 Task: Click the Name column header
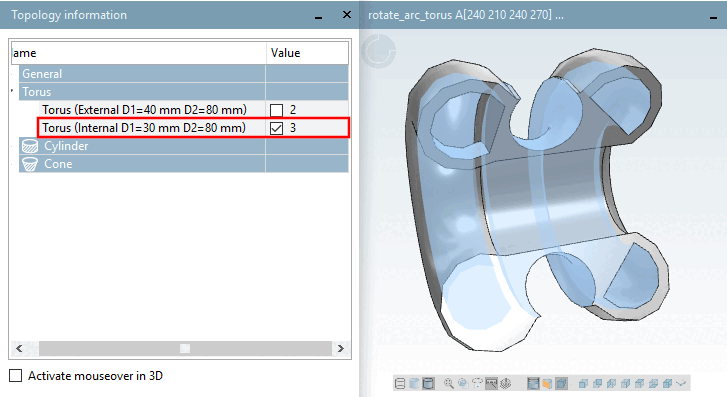pyautogui.click(x=138, y=53)
